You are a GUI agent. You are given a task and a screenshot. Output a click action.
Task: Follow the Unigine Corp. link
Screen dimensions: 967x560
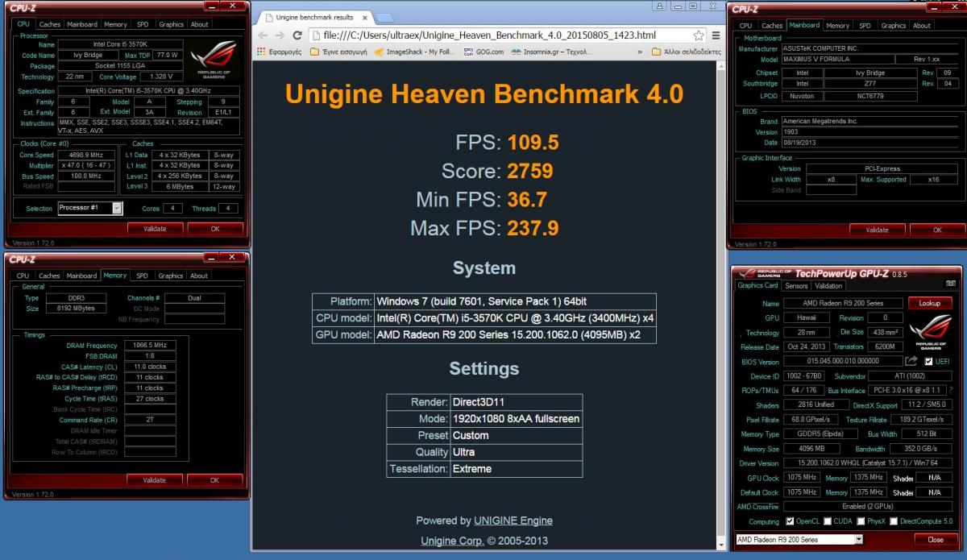coord(452,541)
